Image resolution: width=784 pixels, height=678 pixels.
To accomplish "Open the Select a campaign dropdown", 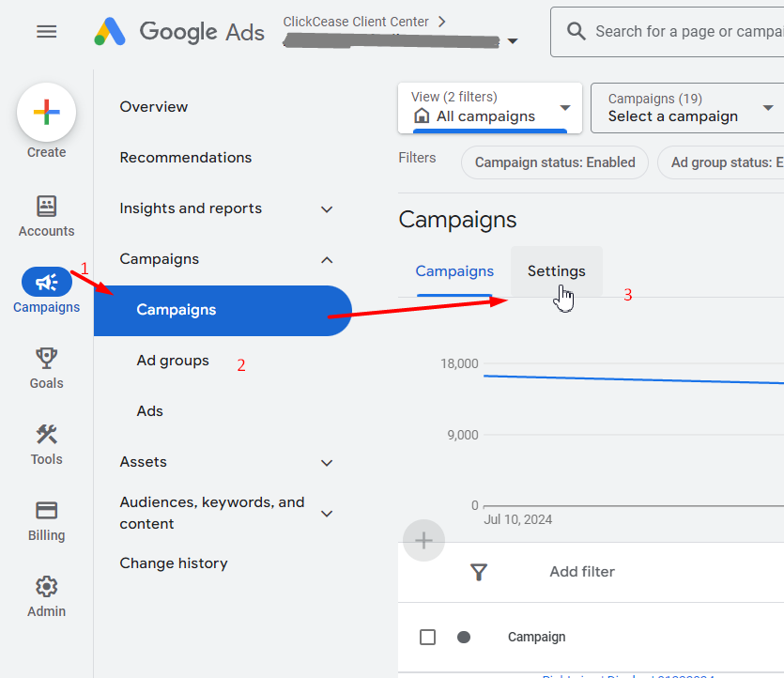I will pos(687,108).
